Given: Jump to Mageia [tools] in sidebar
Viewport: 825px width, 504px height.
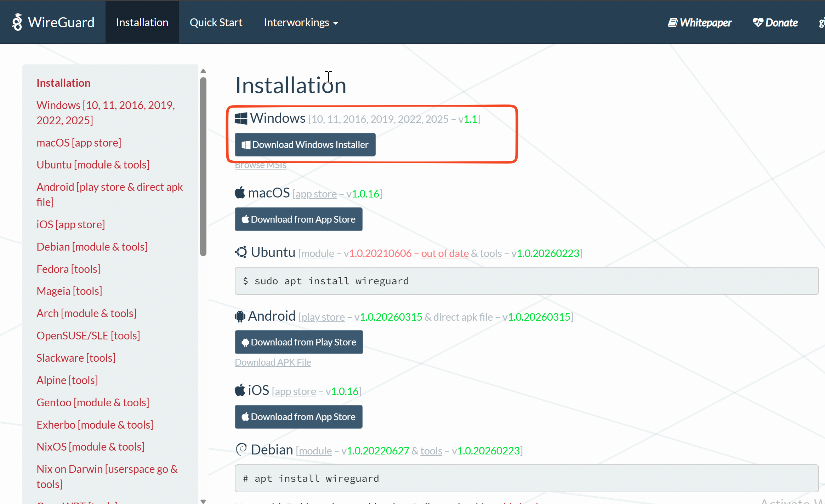Looking at the screenshot, I should click(x=69, y=291).
